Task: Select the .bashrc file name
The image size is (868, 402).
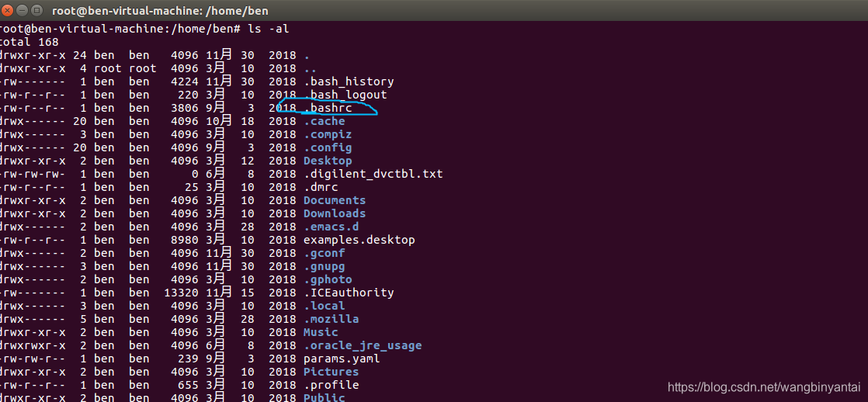Action: coord(328,109)
